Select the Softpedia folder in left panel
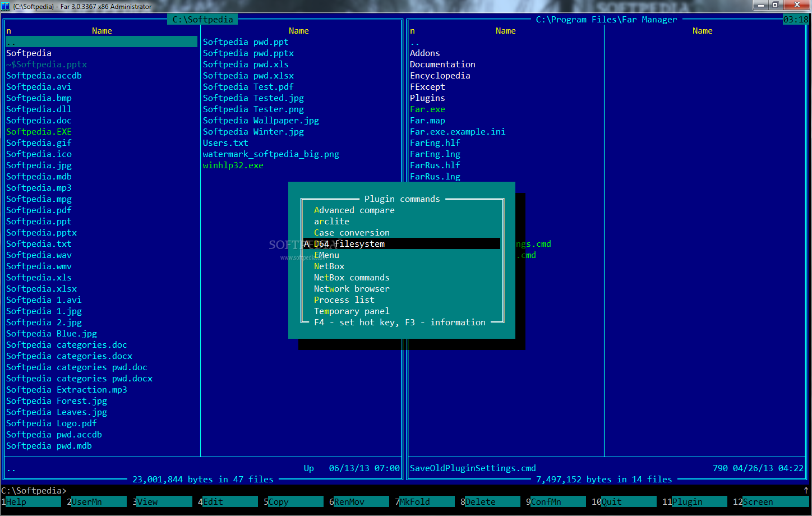812x516 pixels. coord(29,53)
